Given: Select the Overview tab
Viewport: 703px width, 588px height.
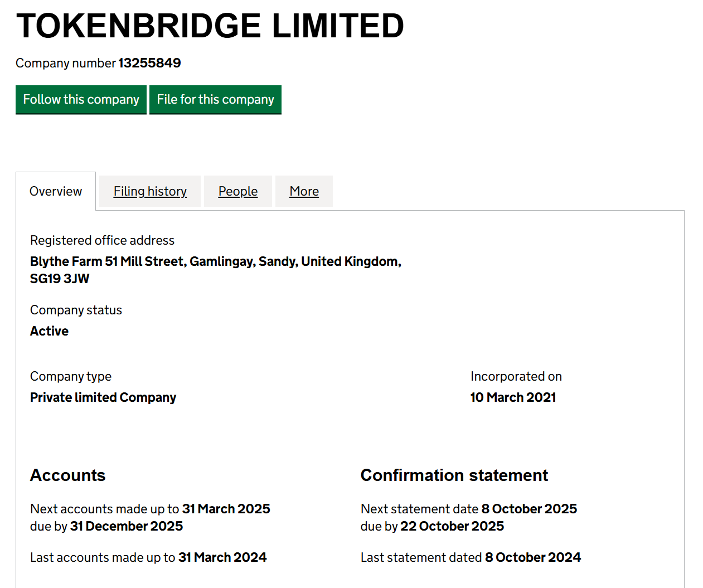Looking at the screenshot, I should (x=56, y=191).
